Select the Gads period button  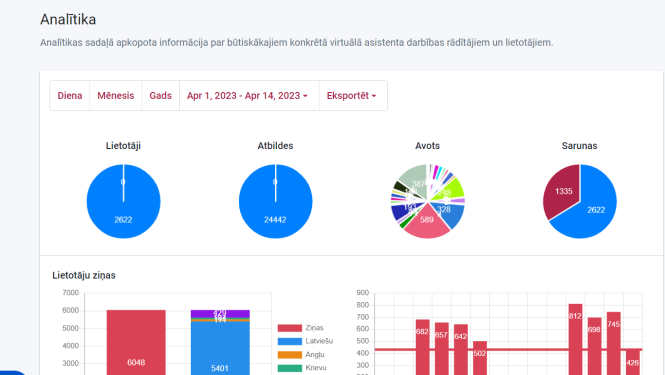point(160,95)
